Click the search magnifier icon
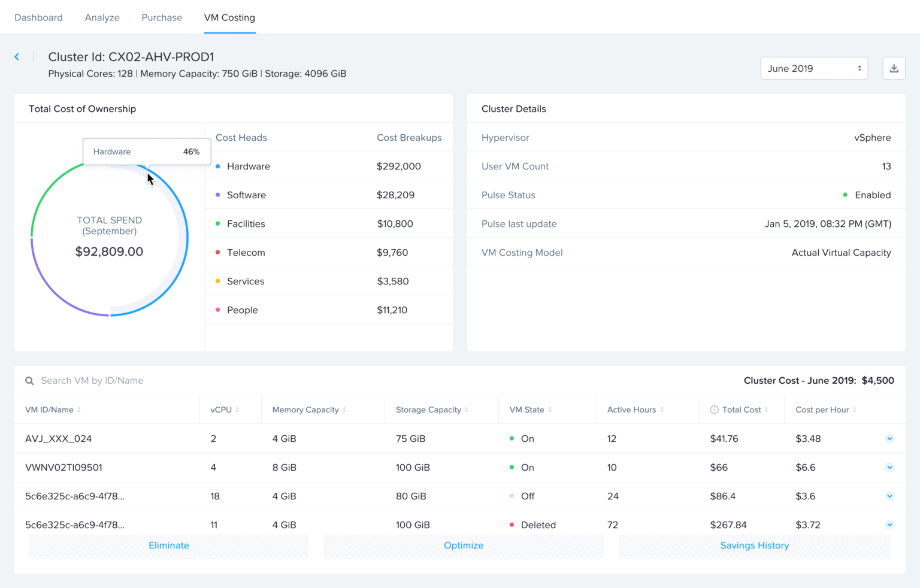Viewport: 920px width, 588px height. (x=29, y=380)
